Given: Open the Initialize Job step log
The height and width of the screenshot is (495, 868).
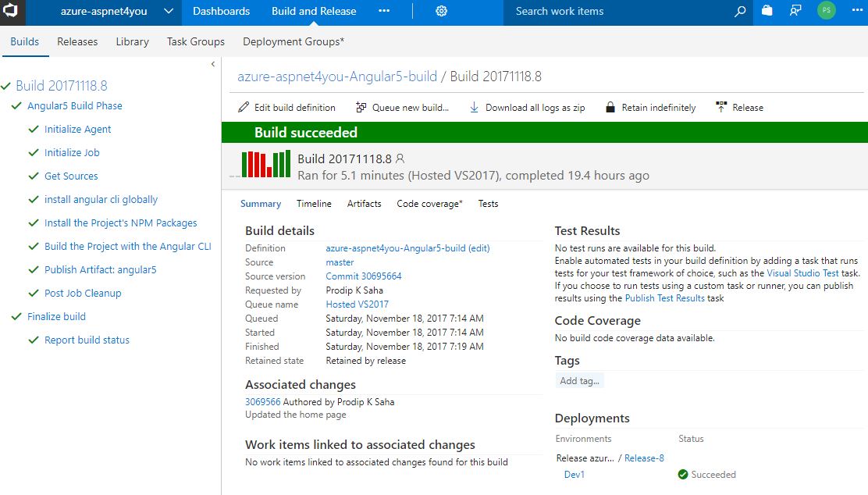Looking at the screenshot, I should point(72,152).
